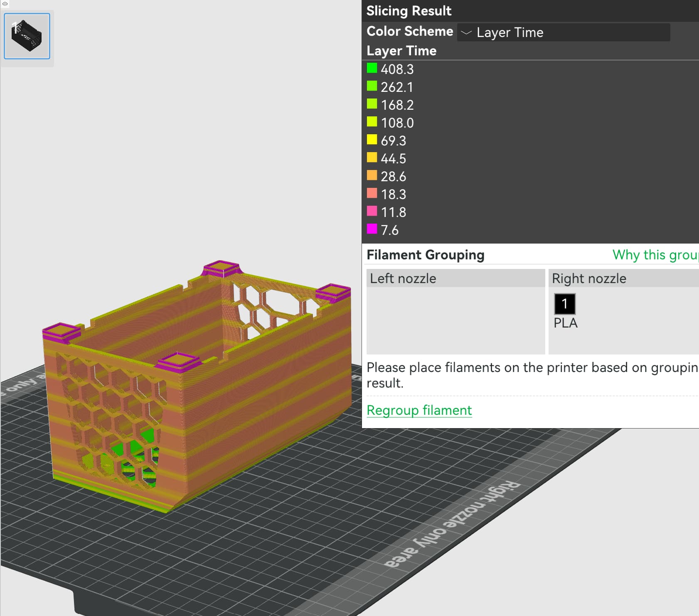The height and width of the screenshot is (616, 699).
Task: Click the 18.3 salmon legend swatch
Action: pyautogui.click(x=372, y=193)
